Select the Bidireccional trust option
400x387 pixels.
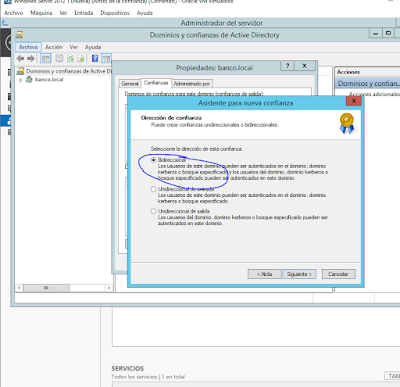(153, 160)
